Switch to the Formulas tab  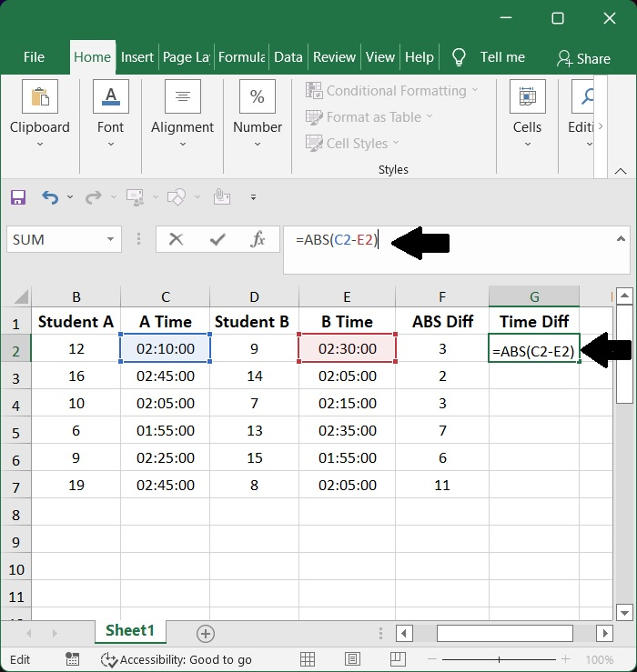tap(241, 57)
